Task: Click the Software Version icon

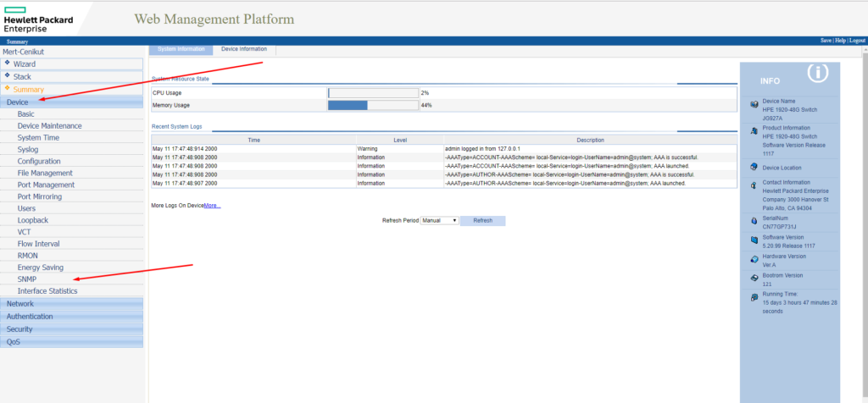Action: tap(754, 240)
